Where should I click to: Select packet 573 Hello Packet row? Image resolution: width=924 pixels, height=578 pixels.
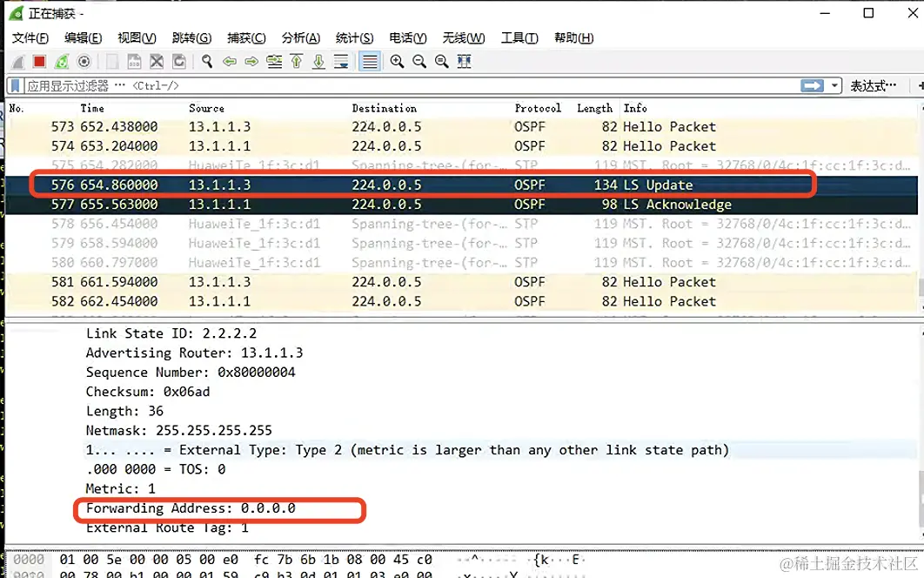point(461,127)
